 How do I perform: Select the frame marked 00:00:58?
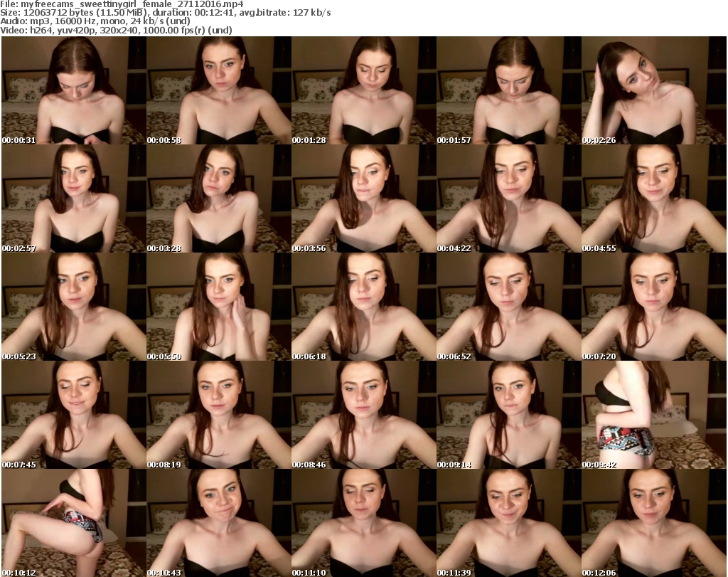coord(218,90)
